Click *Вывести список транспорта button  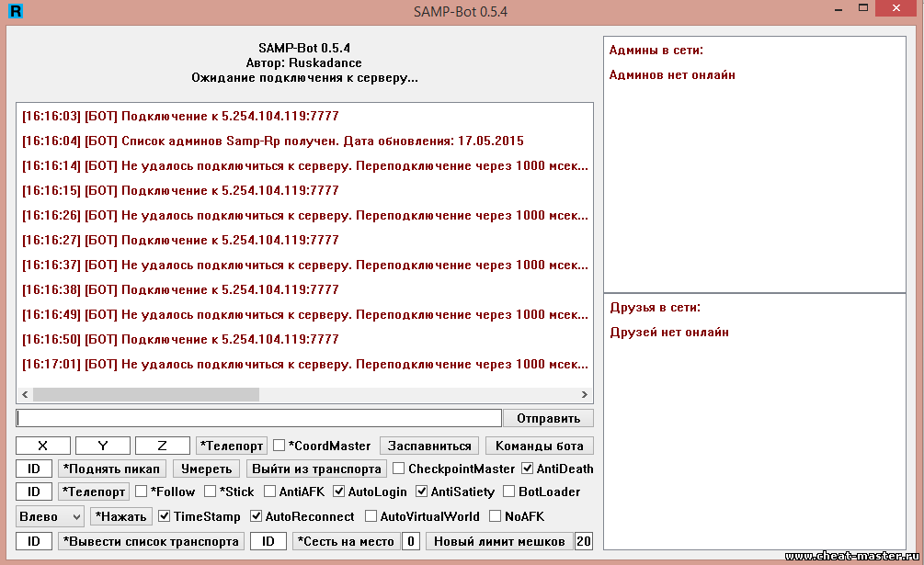pyautogui.click(x=151, y=541)
